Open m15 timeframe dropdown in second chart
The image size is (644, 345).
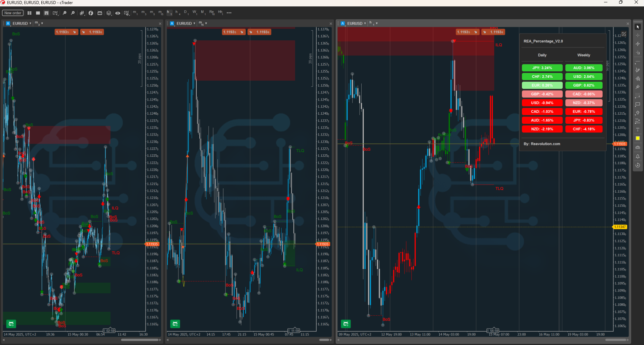click(x=203, y=24)
